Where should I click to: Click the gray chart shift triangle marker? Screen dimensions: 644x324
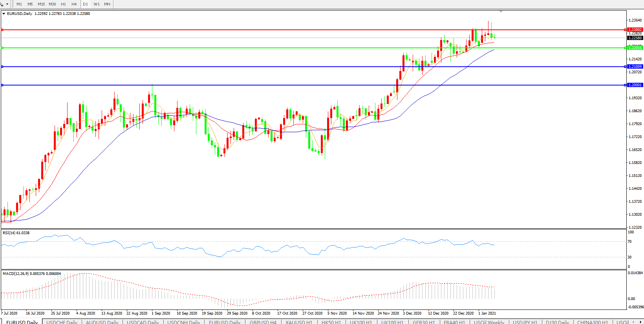pyautogui.click(x=501, y=12)
